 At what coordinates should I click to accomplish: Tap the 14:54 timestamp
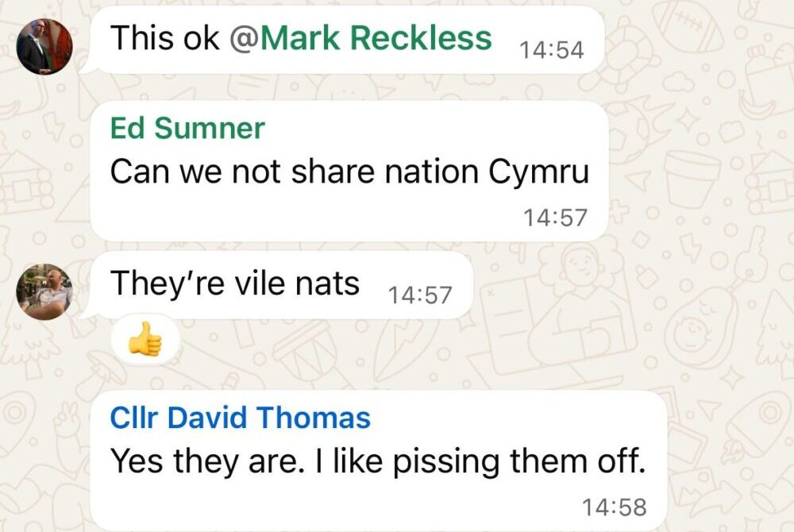(552, 49)
